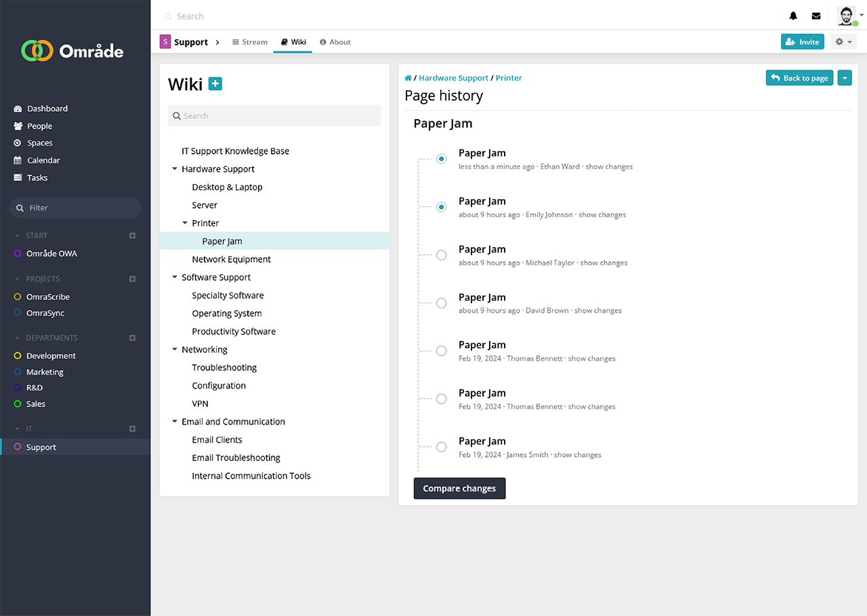Open the settings gear dropdown

click(843, 42)
